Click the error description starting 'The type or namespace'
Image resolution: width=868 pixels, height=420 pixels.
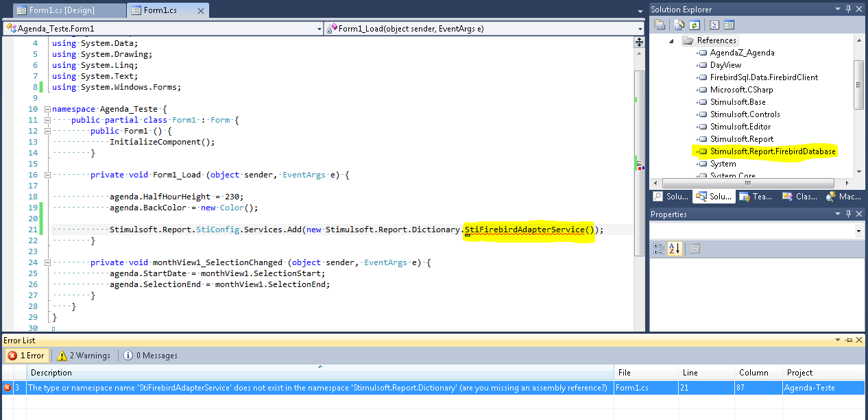point(317,388)
